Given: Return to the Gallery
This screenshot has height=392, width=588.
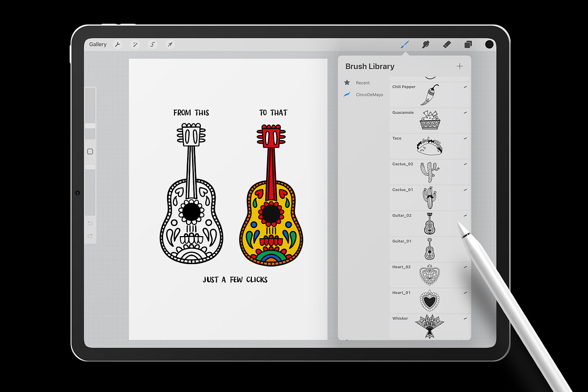Looking at the screenshot, I should coord(98,45).
